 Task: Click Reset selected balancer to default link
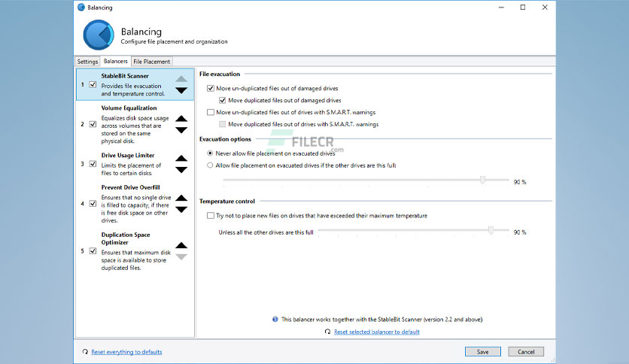377,332
